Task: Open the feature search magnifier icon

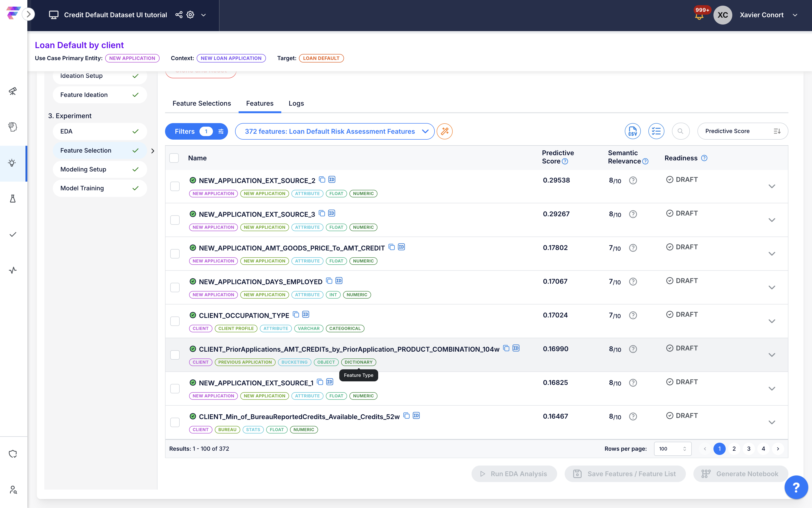Action: coord(680,131)
